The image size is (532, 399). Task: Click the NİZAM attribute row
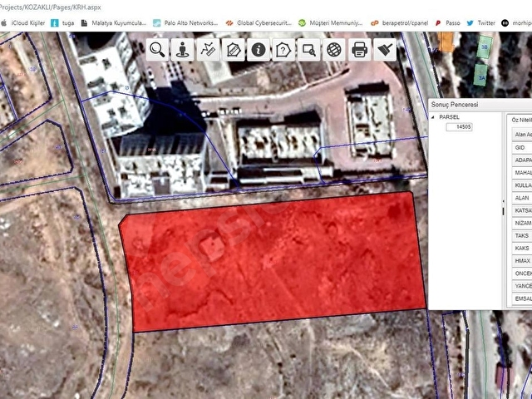522,223
